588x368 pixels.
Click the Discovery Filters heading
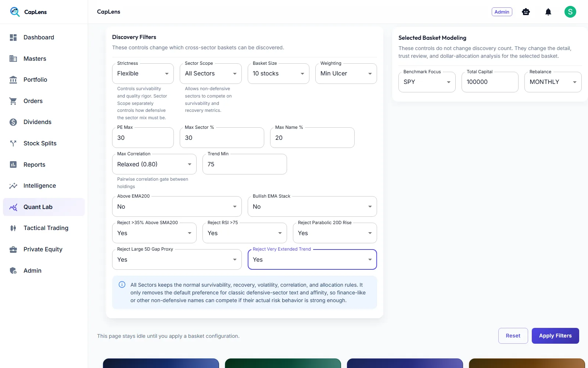pos(134,37)
